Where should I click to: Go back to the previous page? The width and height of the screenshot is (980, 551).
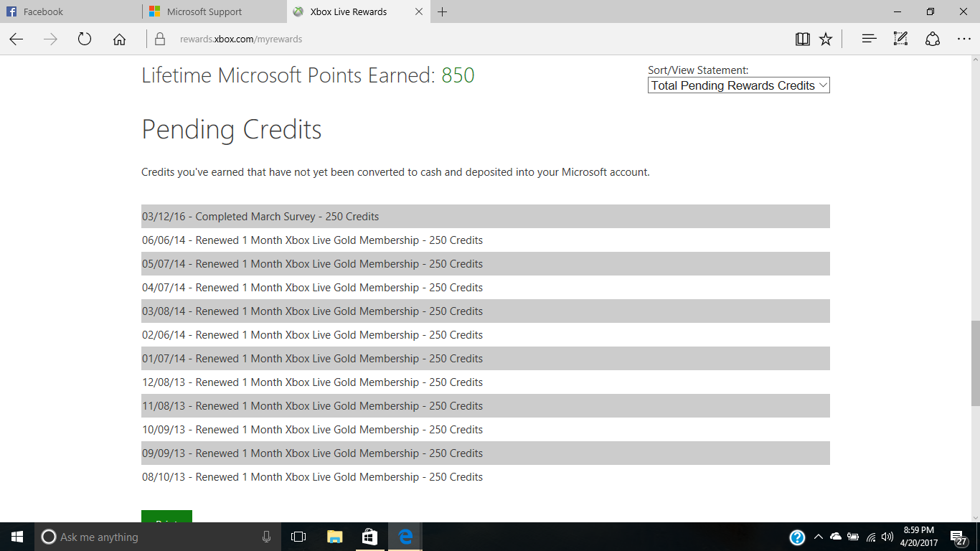coord(17,39)
